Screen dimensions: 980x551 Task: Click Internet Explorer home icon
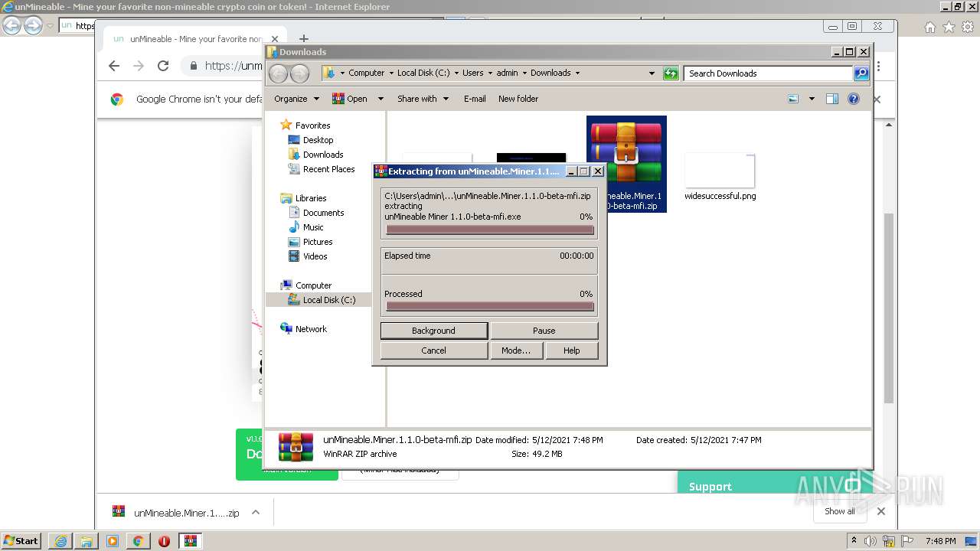coord(929,28)
